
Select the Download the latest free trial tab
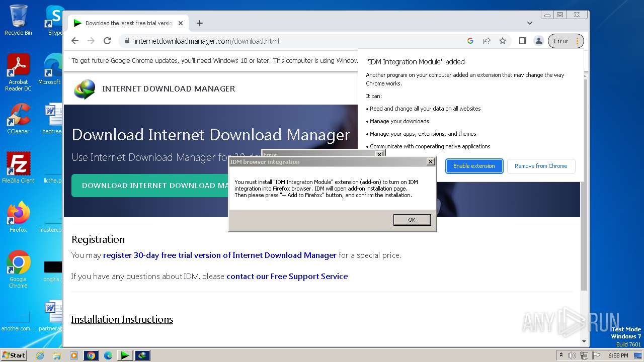[128, 23]
